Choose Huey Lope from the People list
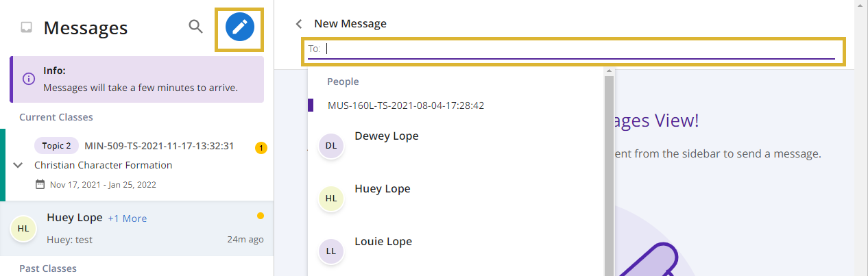868x276 pixels. (x=382, y=189)
